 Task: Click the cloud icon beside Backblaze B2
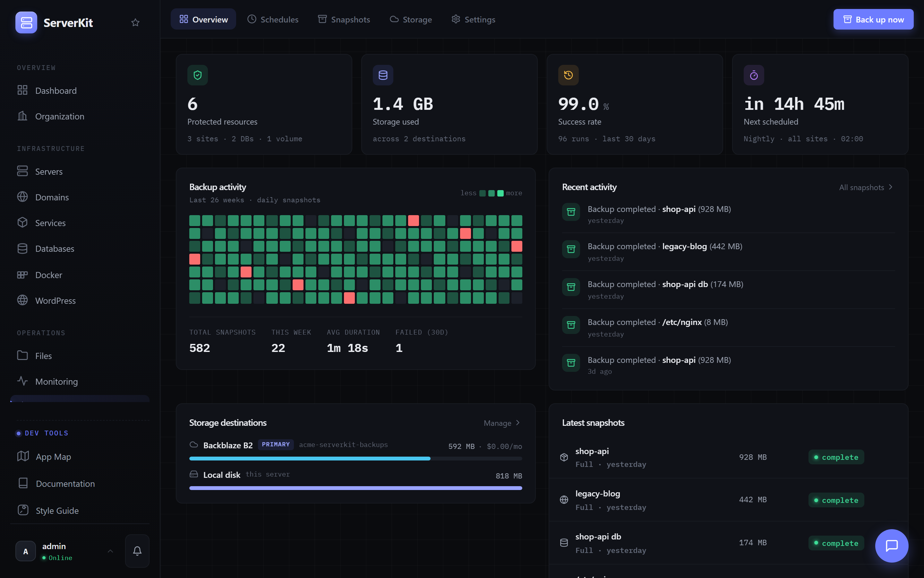[194, 445]
